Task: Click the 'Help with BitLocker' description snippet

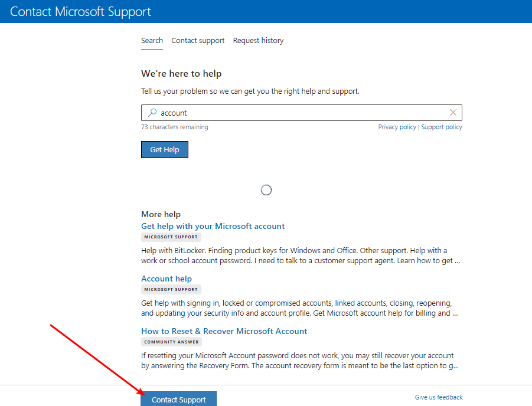Action: [x=301, y=256]
